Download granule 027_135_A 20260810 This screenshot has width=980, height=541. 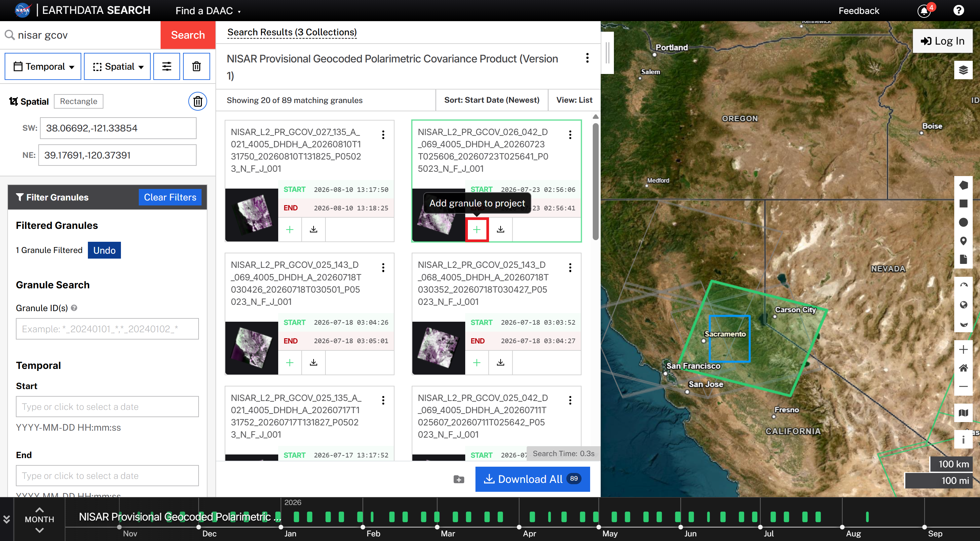(x=314, y=230)
